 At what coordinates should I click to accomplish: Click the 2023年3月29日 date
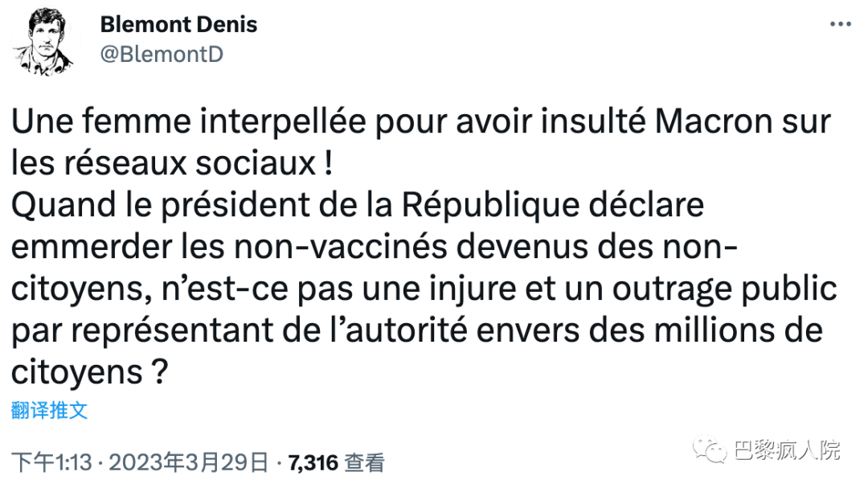[187, 462]
